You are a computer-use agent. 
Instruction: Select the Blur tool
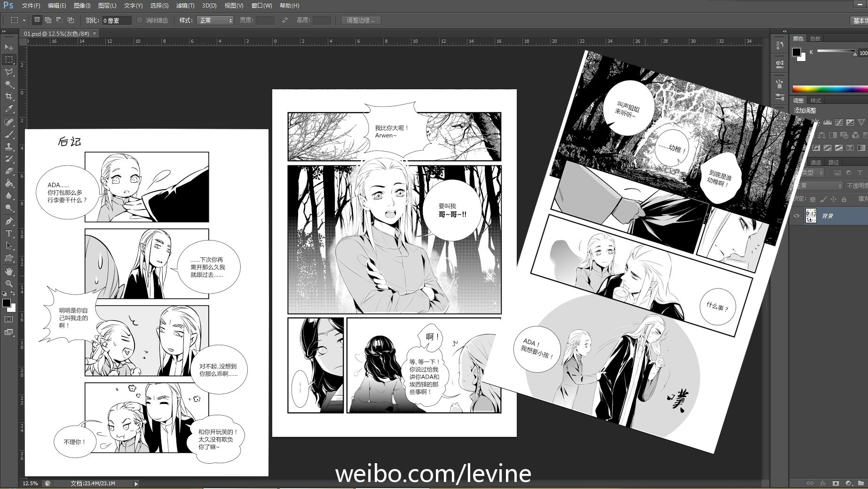[x=9, y=195]
